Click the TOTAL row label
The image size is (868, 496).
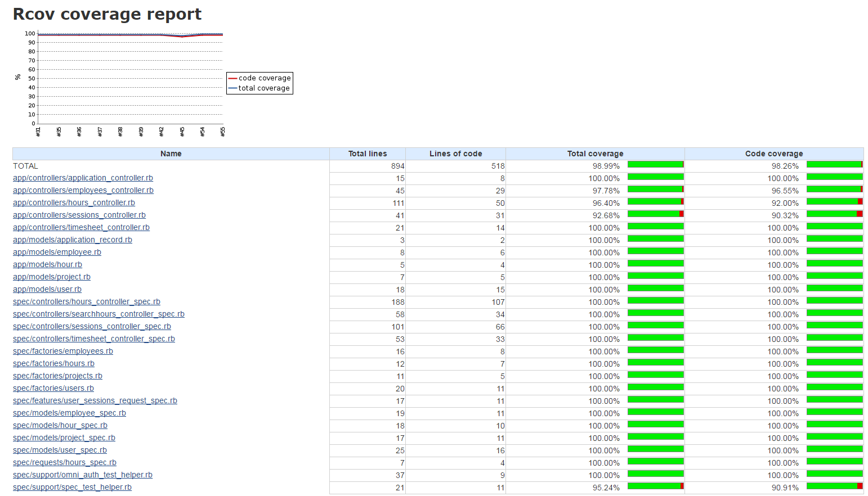click(25, 166)
